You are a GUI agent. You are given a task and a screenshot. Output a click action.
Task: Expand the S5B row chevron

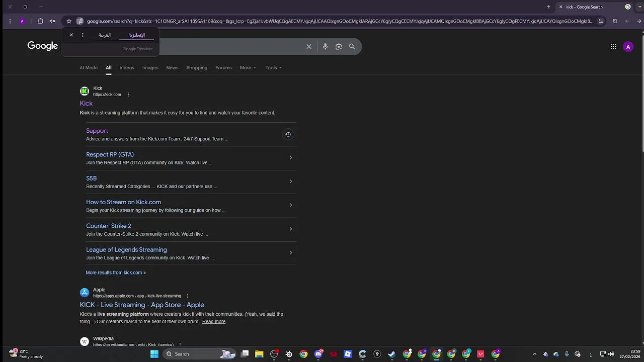coord(290,182)
